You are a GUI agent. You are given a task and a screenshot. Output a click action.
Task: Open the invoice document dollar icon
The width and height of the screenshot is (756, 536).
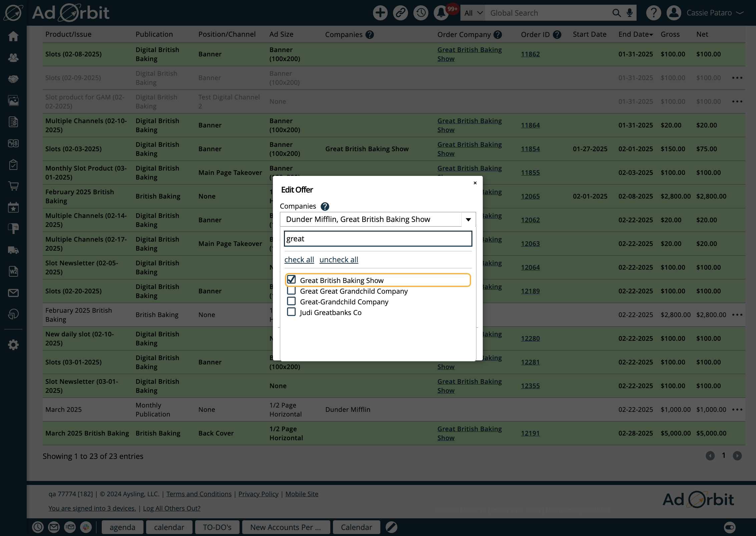click(13, 122)
